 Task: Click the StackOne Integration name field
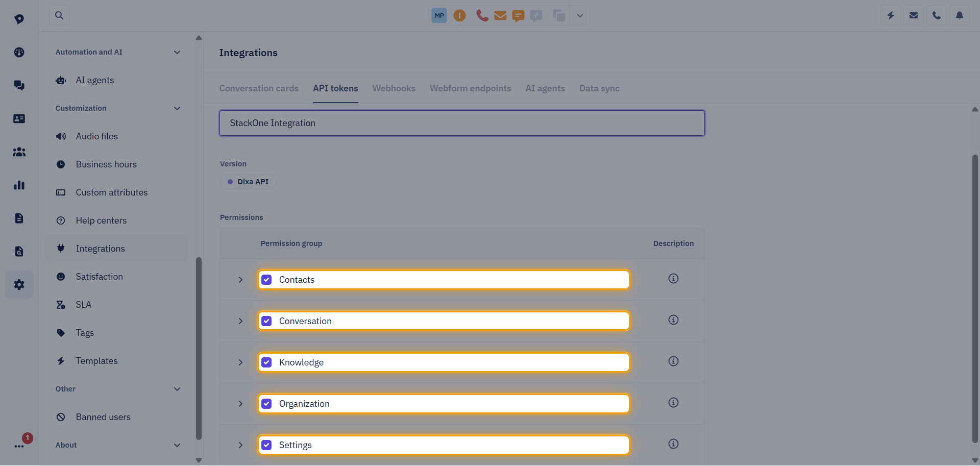point(462,123)
